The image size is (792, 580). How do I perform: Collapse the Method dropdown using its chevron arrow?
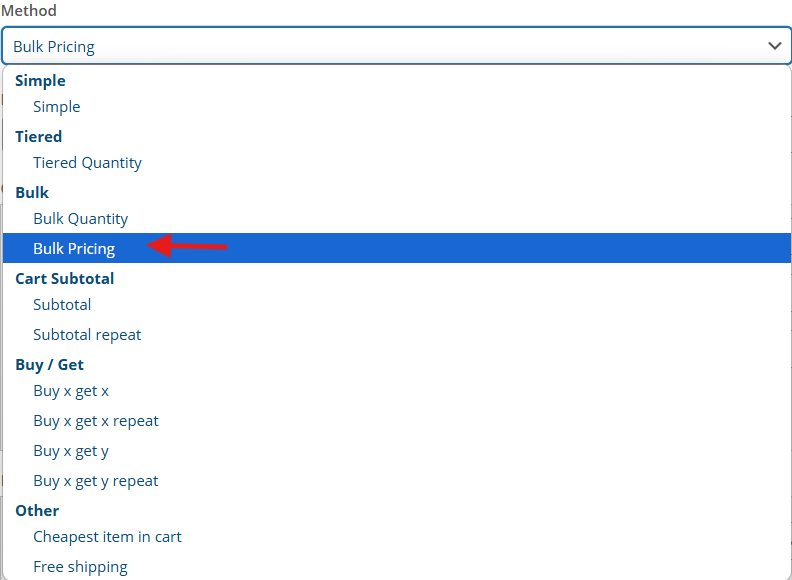pyautogui.click(x=775, y=46)
